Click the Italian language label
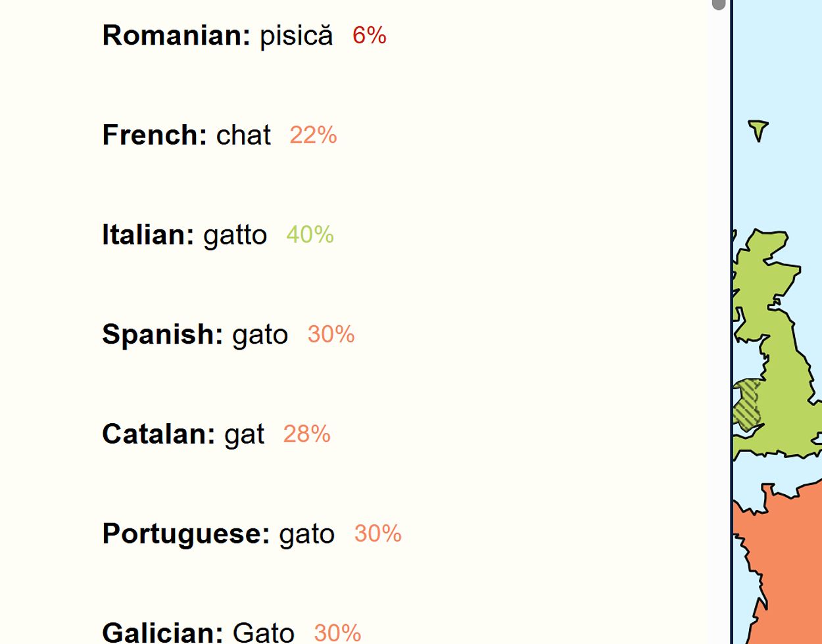 pos(148,235)
